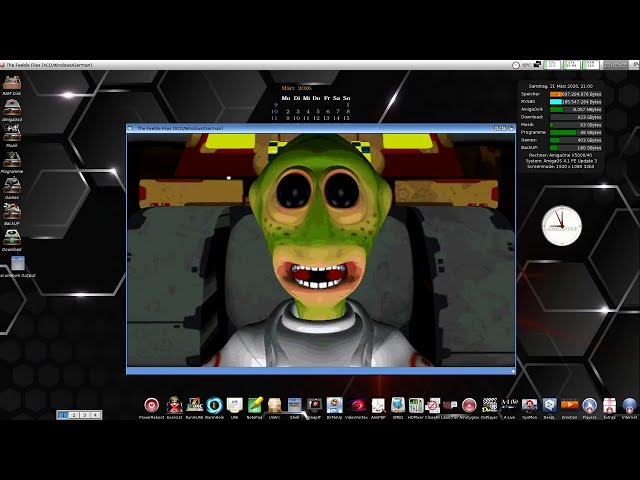Viewport: 640px width, 480px height.
Task: Open the BackUP drive icon
Action: click(x=12, y=212)
